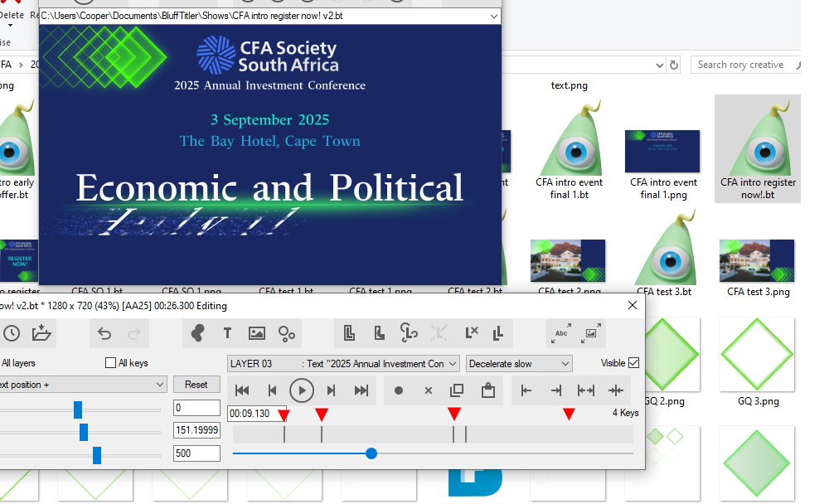Select the last red key marker

(x=569, y=414)
